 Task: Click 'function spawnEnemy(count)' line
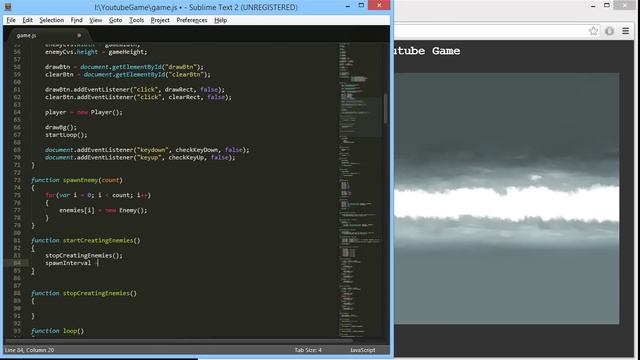pos(77,180)
